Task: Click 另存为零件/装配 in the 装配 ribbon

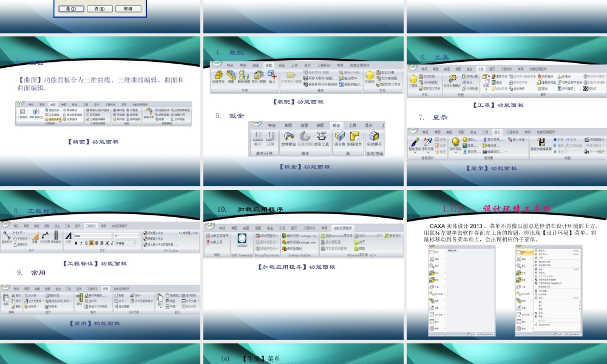Action: [x=320, y=78]
